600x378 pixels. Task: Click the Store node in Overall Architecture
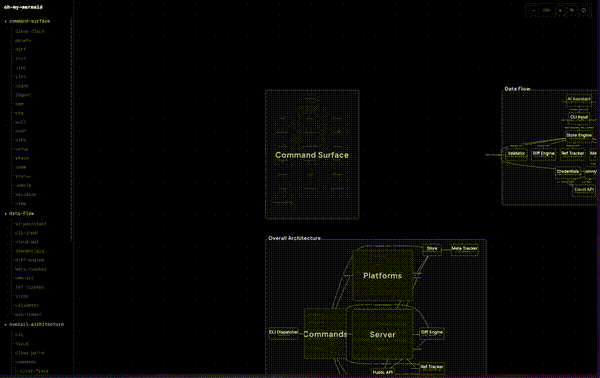[x=432, y=249]
